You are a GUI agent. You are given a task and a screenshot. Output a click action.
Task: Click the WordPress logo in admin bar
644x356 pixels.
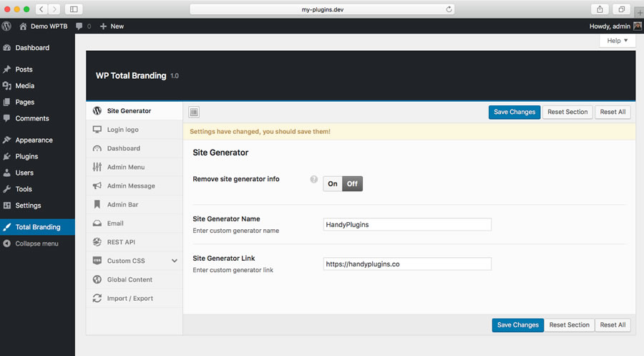(x=6, y=26)
